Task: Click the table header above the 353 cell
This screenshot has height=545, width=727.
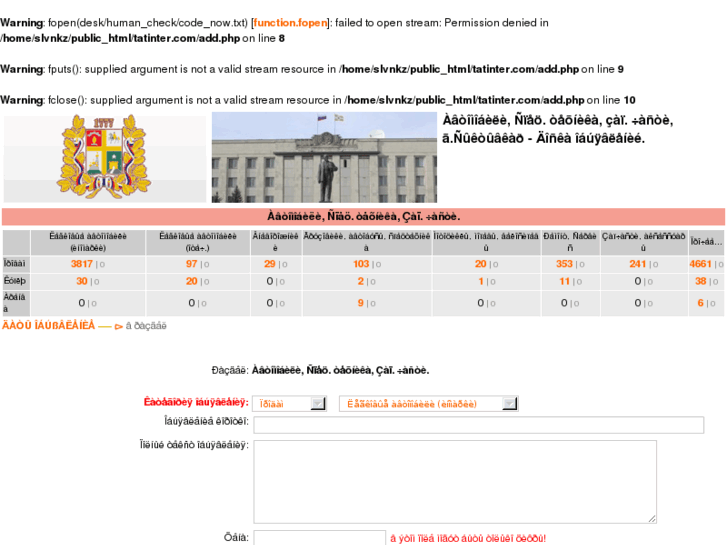Action: tap(570, 242)
